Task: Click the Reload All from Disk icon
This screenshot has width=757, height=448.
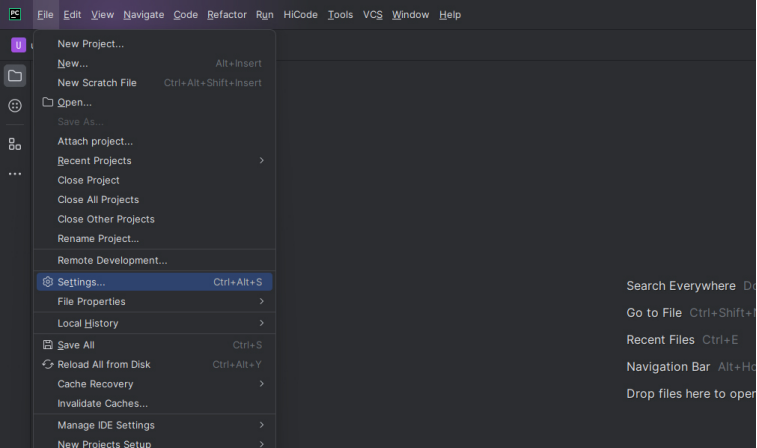Action: [x=47, y=365]
